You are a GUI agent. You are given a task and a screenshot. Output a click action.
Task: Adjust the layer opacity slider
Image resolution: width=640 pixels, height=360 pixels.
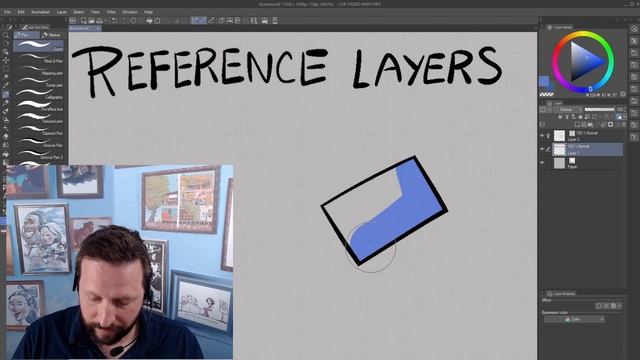tap(599, 109)
